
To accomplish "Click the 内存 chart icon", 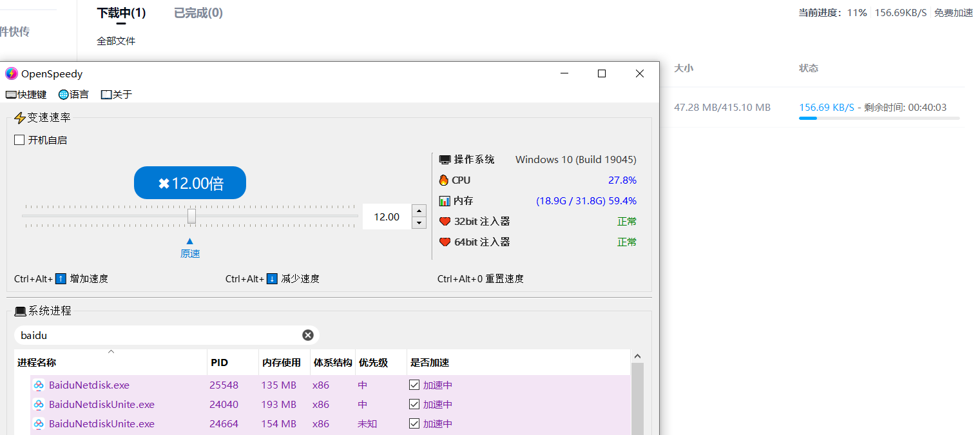I will point(445,201).
